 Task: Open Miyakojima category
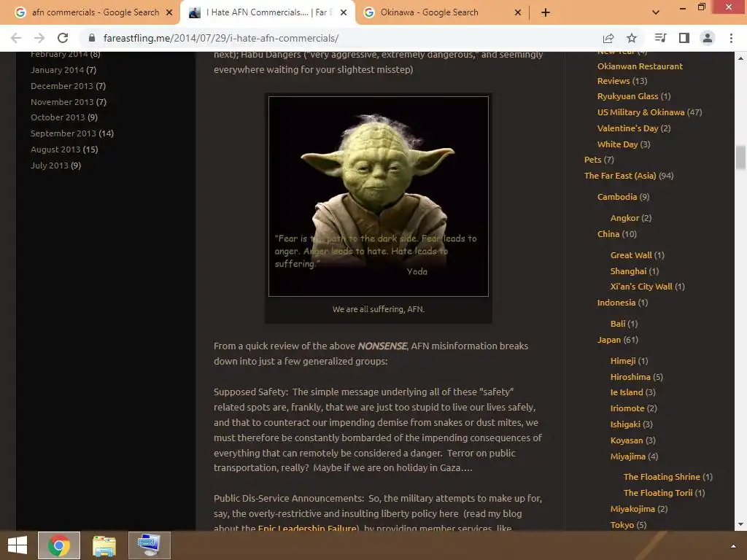click(632, 509)
